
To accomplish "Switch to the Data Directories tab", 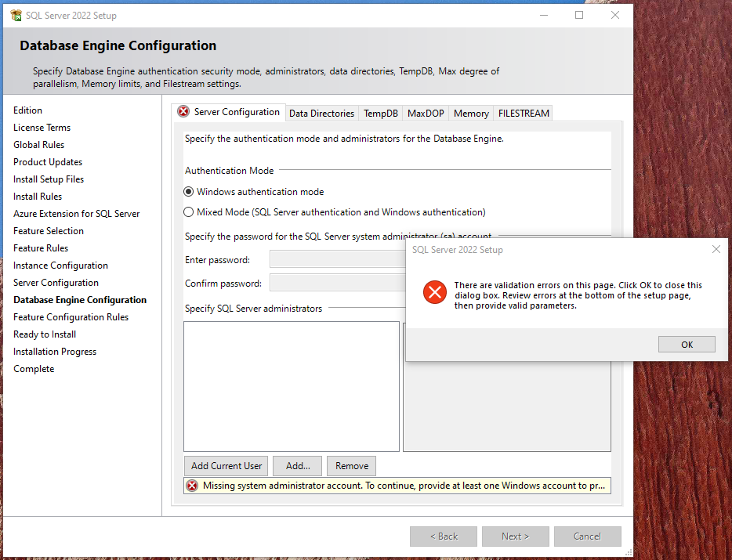I will tap(321, 114).
